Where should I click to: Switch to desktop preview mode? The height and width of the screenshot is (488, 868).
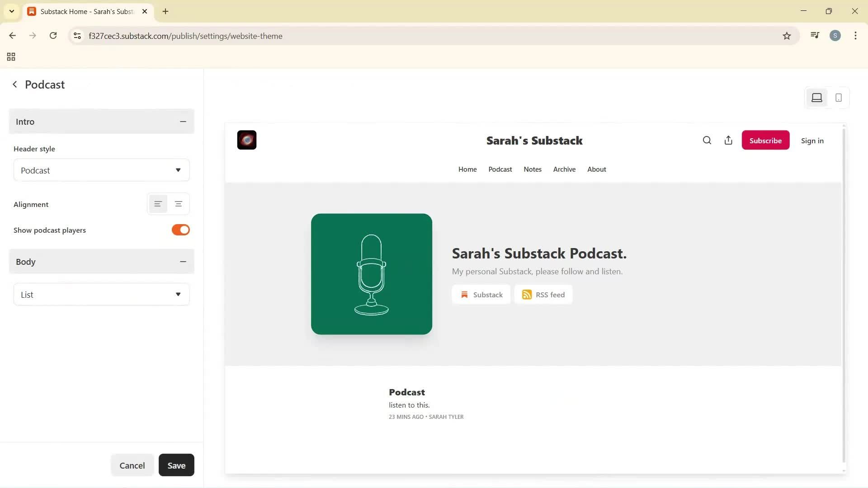(x=816, y=98)
